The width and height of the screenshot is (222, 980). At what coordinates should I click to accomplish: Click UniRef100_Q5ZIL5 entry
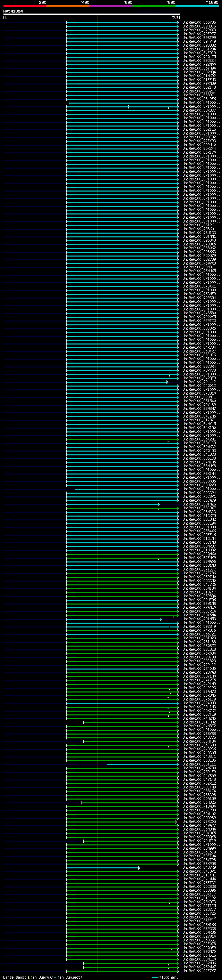(x=199, y=129)
